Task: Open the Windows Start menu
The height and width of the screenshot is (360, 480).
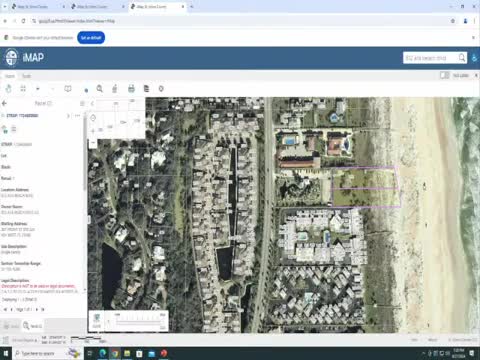Action: point(6,353)
